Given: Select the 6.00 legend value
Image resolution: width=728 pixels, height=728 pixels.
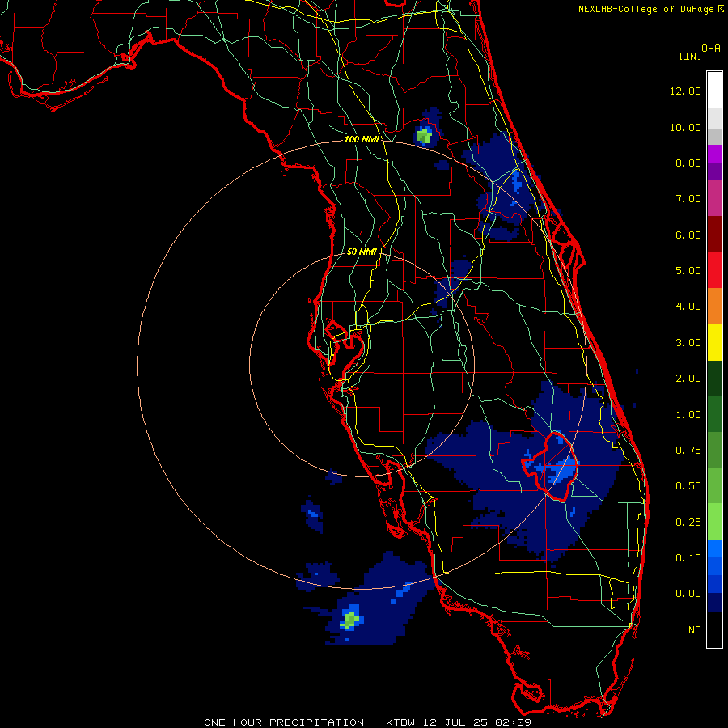Looking at the screenshot, I should (x=688, y=235).
